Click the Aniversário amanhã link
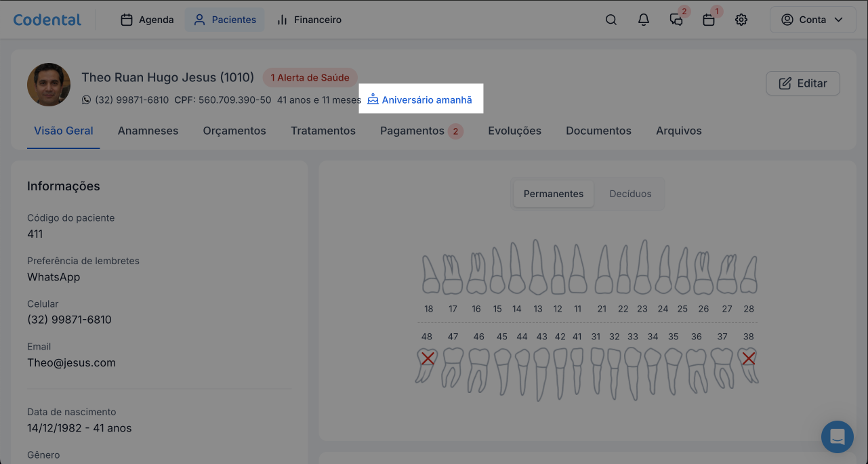 (420, 100)
